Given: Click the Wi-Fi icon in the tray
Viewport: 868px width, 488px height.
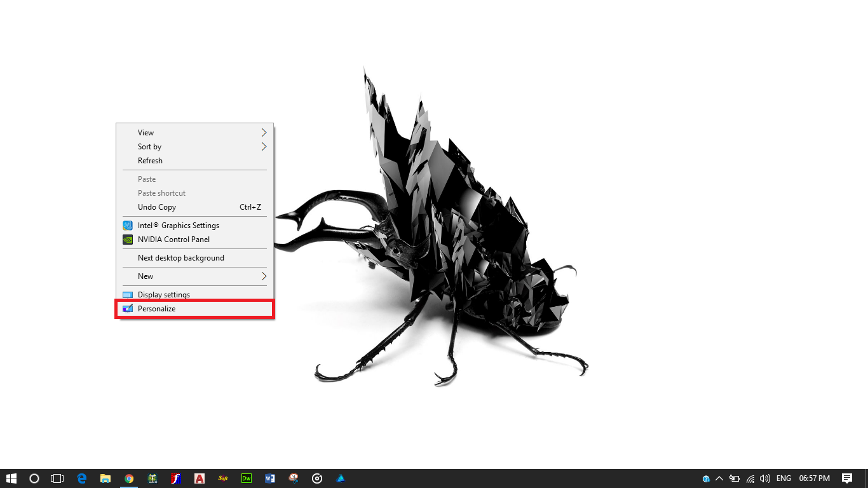Looking at the screenshot, I should [749, 478].
